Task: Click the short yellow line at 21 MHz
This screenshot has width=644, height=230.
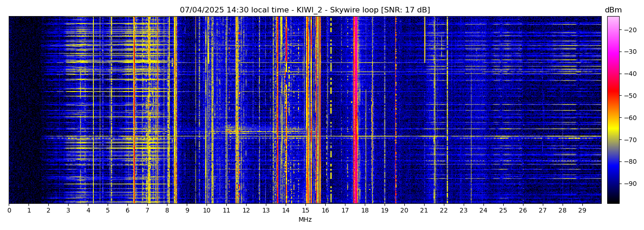Action: pos(425,39)
